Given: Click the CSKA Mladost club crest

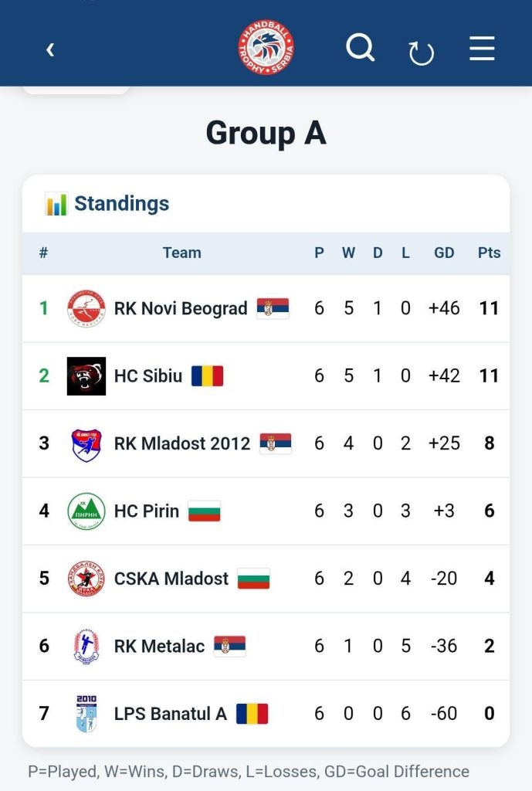Looking at the screenshot, I should [x=86, y=579].
